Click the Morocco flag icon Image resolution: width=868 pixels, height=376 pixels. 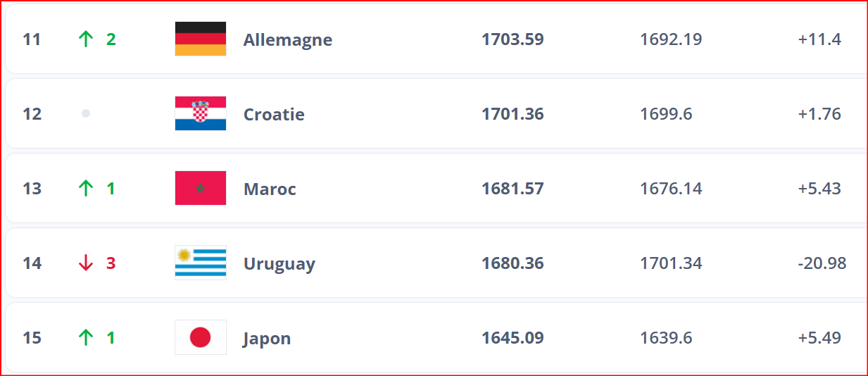tap(201, 188)
